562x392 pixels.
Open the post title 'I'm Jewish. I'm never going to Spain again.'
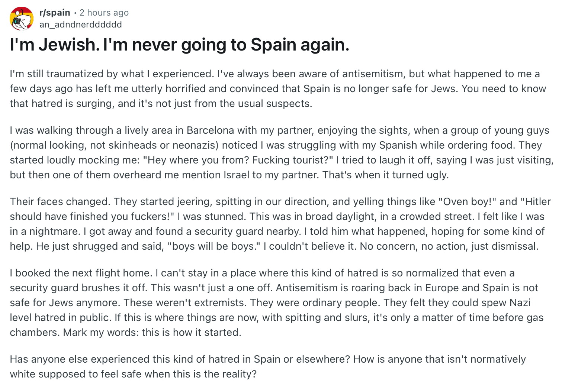(180, 45)
